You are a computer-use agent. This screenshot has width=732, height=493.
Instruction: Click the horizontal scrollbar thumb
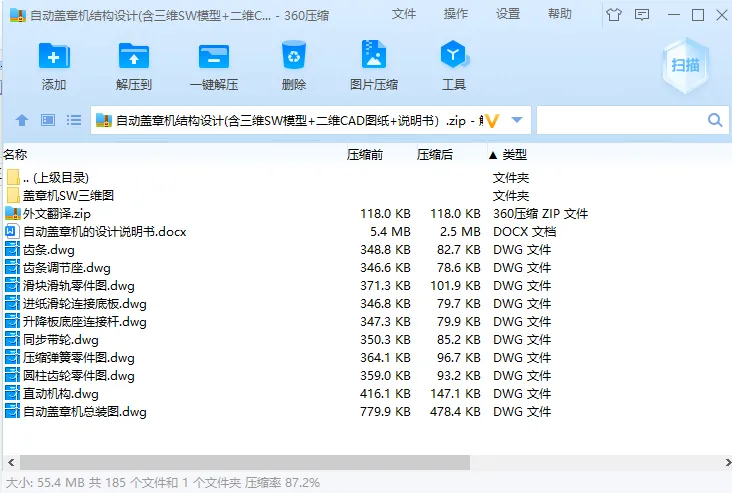(x=245, y=463)
